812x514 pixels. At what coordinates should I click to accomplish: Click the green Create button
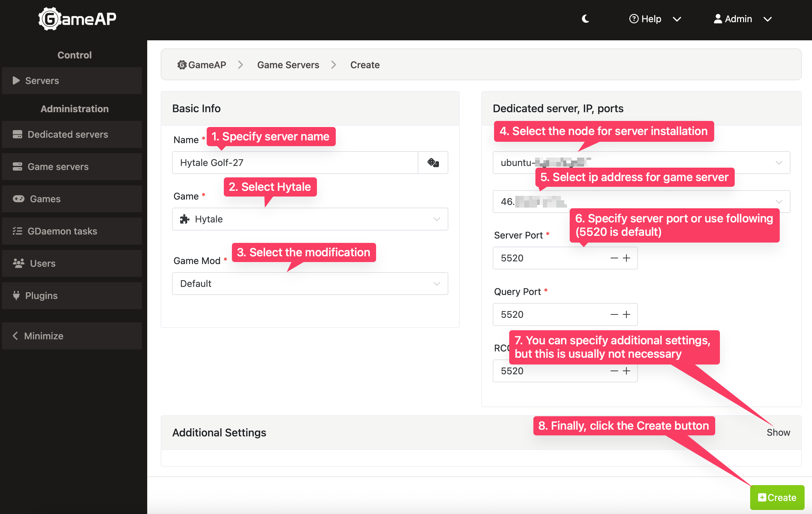pos(777,498)
